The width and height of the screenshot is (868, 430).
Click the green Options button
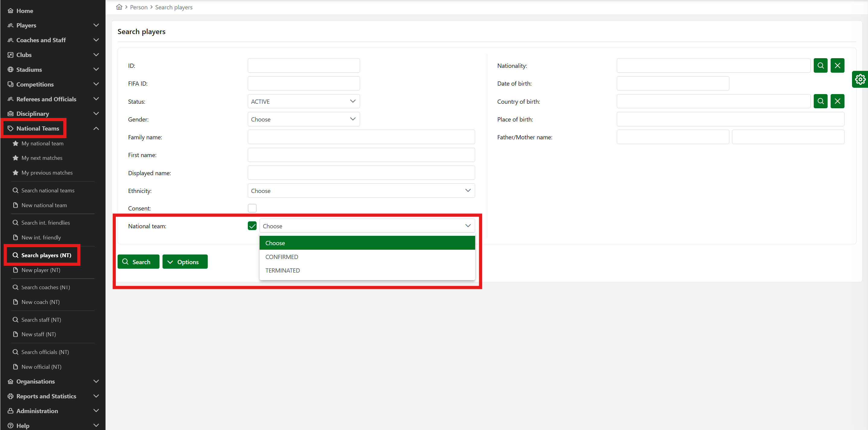[185, 262]
